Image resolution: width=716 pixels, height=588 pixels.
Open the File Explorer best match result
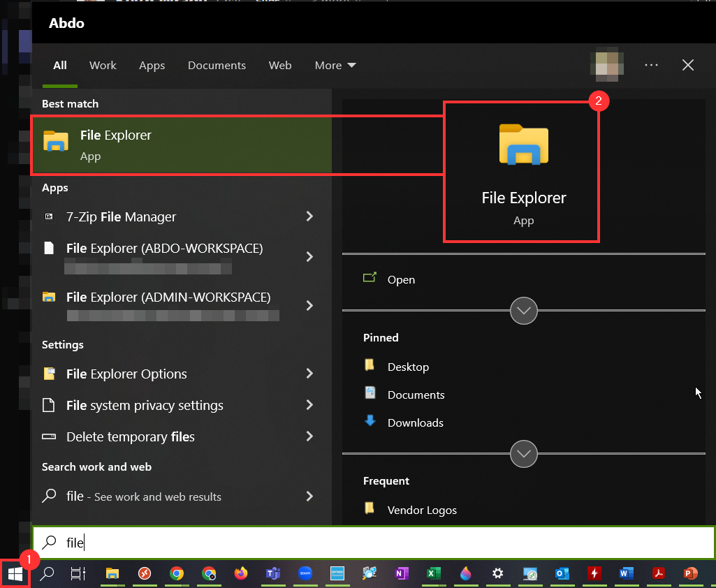click(x=182, y=145)
